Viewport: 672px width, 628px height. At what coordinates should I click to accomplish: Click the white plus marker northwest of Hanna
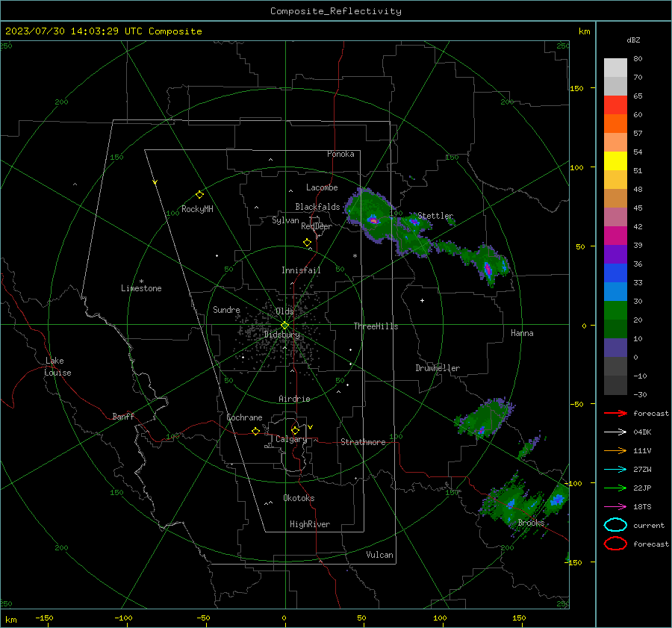coord(422,300)
